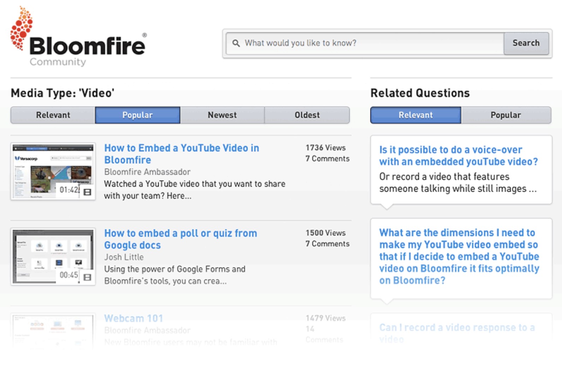
Task: Select the Popular video sort tab
Action: (x=137, y=115)
